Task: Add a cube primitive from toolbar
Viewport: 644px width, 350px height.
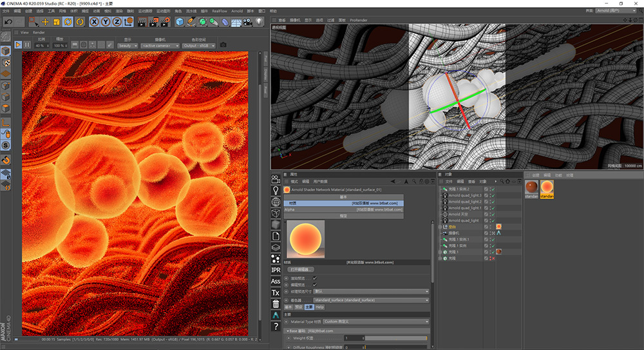Action: (180, 22)
